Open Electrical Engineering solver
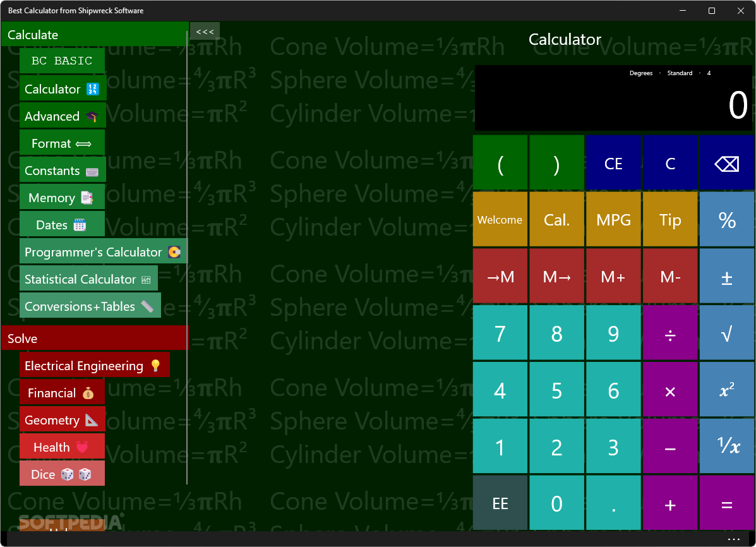This screenshot has height=547, width=756. click(95, 365)
